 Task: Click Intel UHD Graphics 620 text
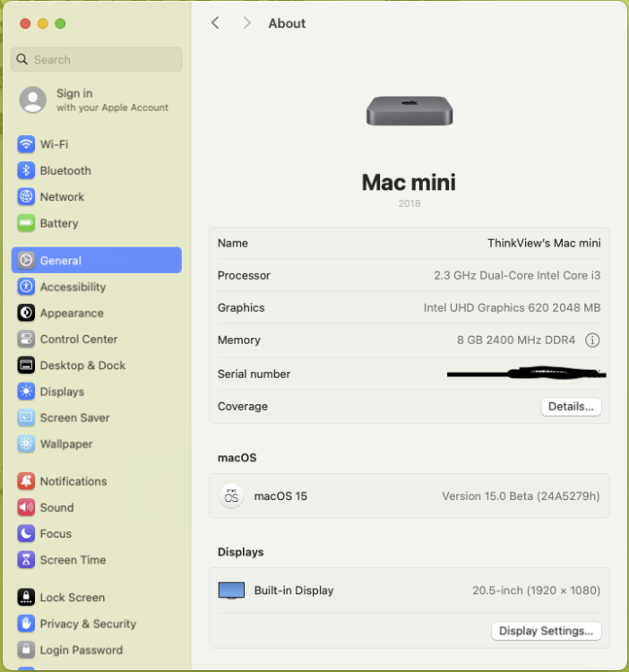pyautogui.click(x=512, y=307)
